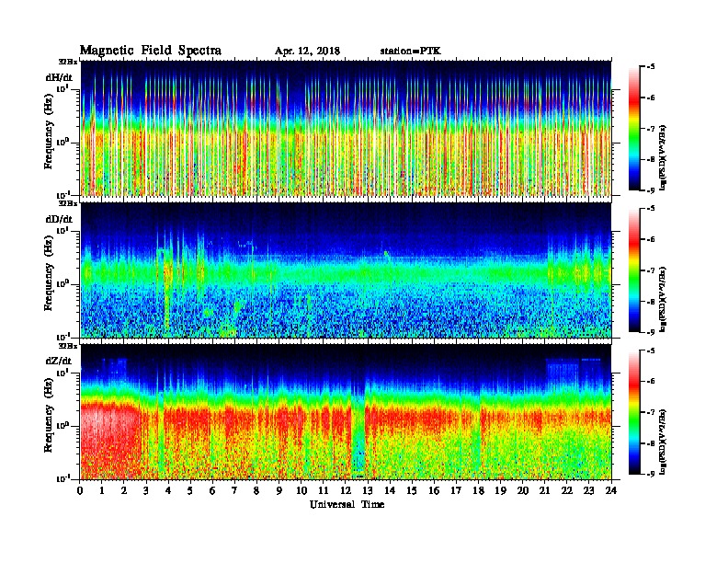Click the dD/dt panel label
728x563 pixels.
click(x=59, y=219)
